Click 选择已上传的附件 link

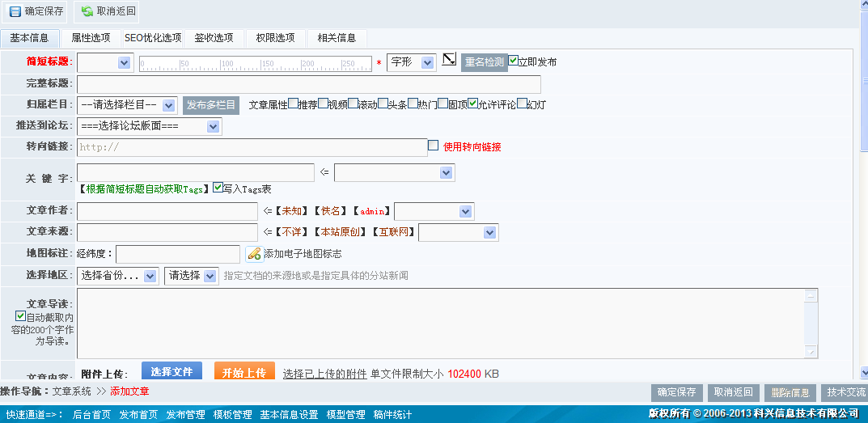(x=325, y=374)
